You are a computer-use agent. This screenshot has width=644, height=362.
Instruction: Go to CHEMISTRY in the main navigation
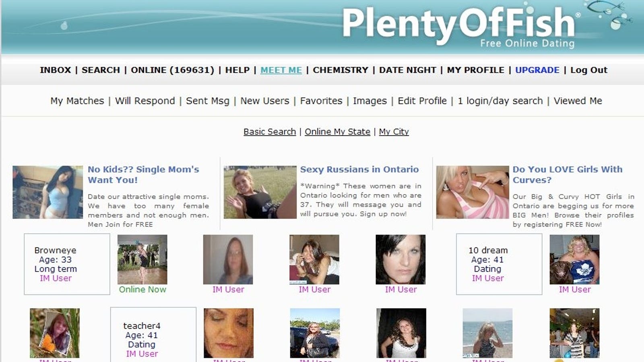coord(341,70)
